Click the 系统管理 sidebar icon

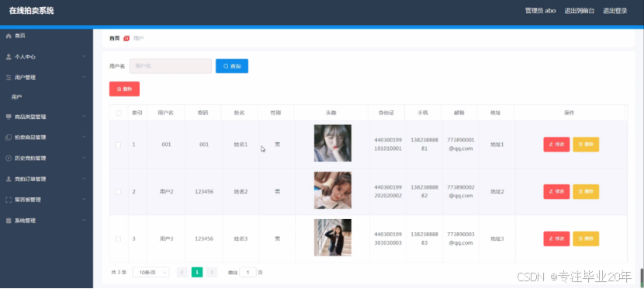click(9, 221)
